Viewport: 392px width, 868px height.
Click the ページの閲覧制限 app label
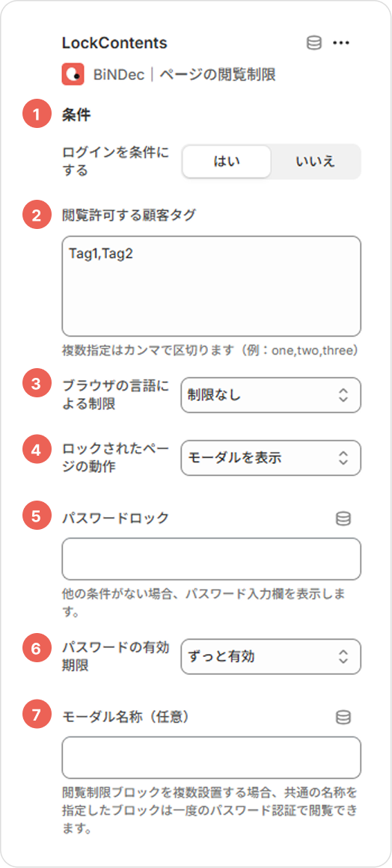[218, 75]
